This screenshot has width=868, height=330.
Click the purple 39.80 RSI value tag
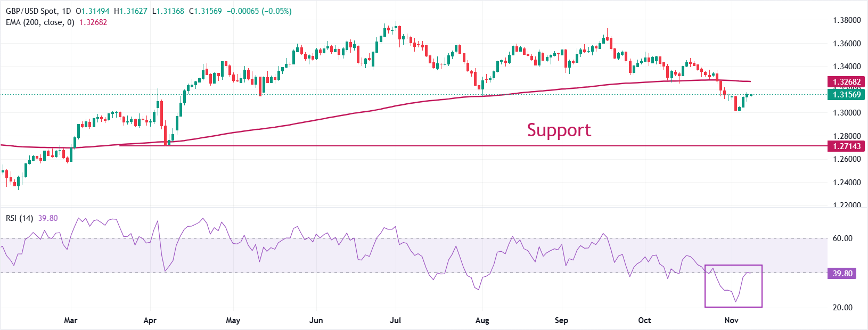(x=842, y=274)
